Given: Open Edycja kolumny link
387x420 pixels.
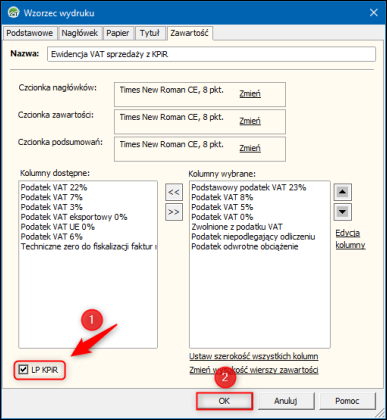Looking at the screenshot, I should [x=350, y=239].
